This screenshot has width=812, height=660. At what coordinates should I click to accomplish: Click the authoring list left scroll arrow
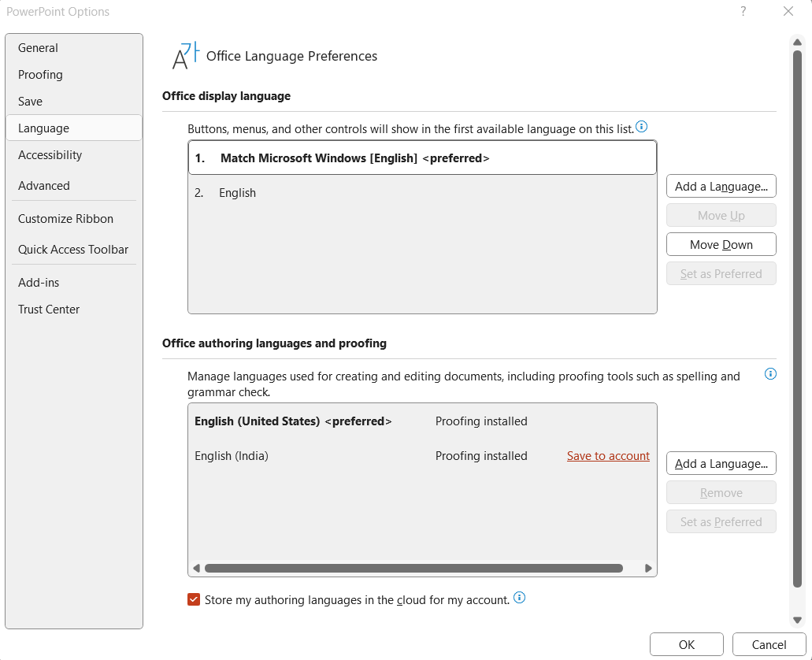pyautogui.click(x=196, y=569)
